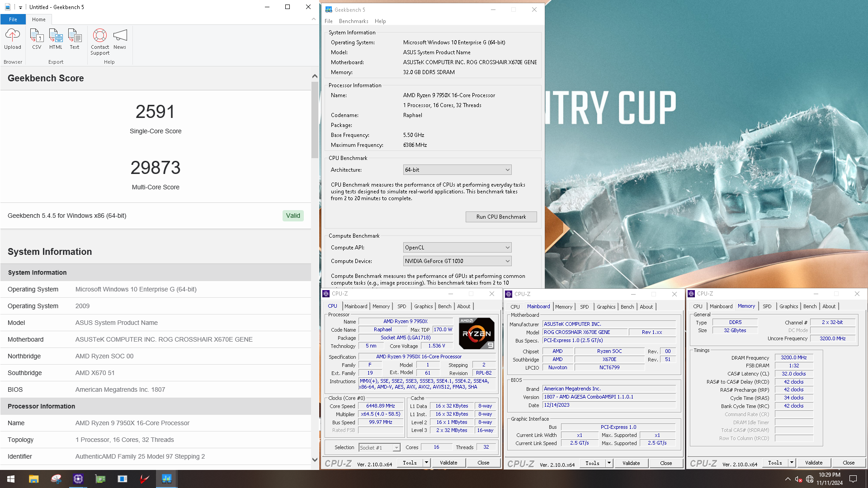Switch to Mainboard tab in first CPU-Z

coord(356,306)
